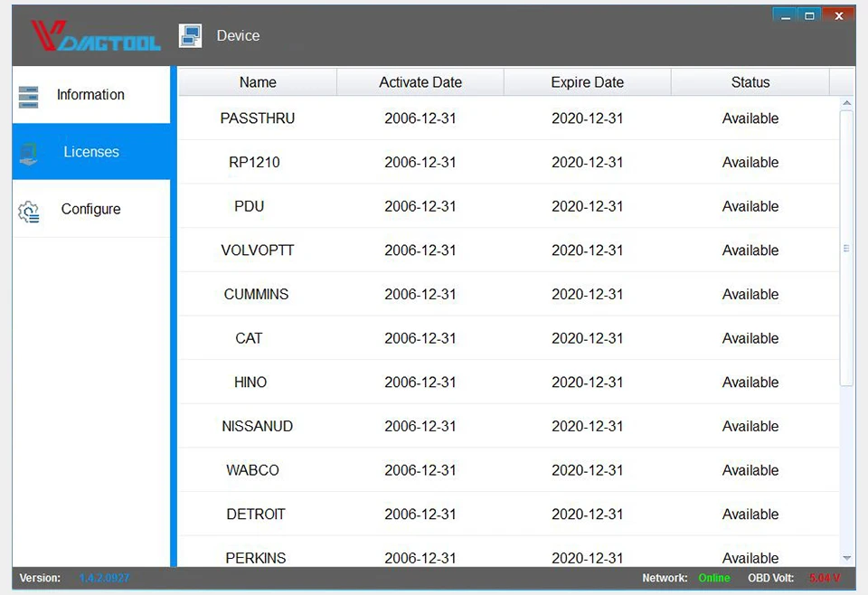Click CUMMINS Available status cell
The height and width of the screenshot is (595, 868).
[750, 294]
